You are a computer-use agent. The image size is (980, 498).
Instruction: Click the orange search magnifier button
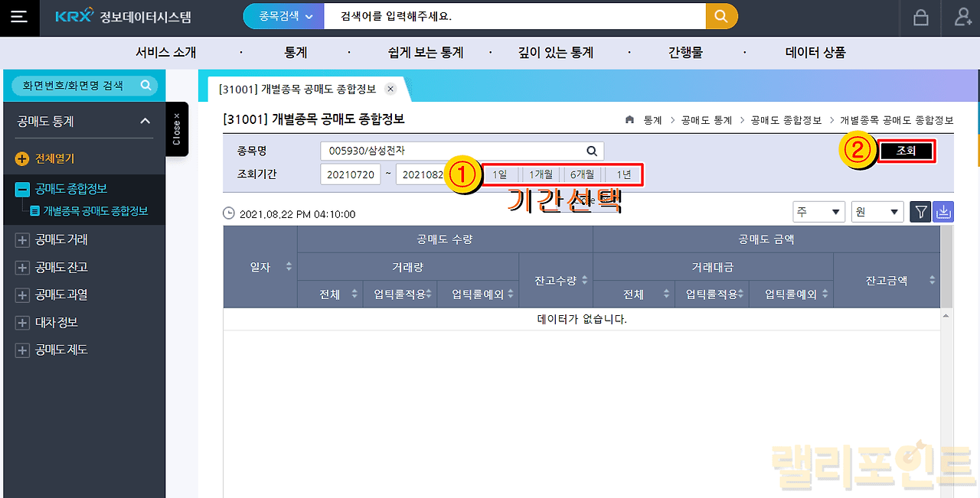point(721,16)
